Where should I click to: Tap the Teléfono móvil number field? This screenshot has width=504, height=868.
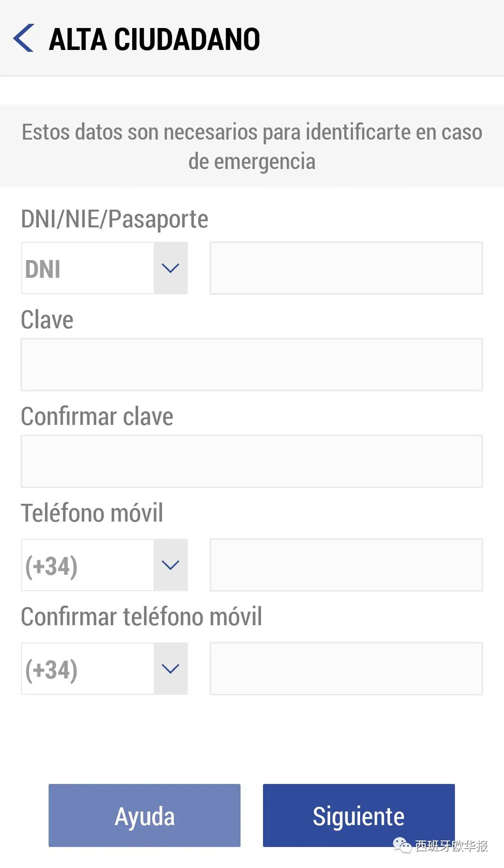point(346,565)
